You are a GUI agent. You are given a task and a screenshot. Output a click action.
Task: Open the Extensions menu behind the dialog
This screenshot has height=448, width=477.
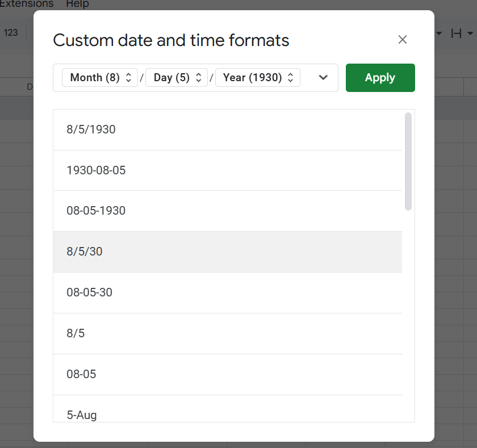pyautogui.click(x=26, y=4)
